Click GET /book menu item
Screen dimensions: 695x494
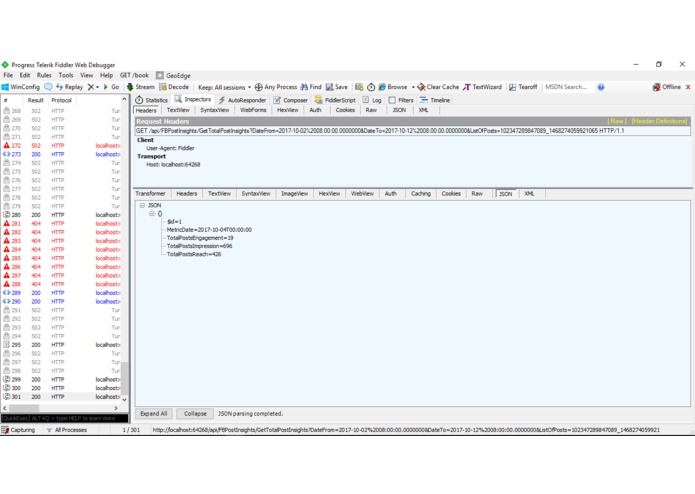(x=134, y=75)
